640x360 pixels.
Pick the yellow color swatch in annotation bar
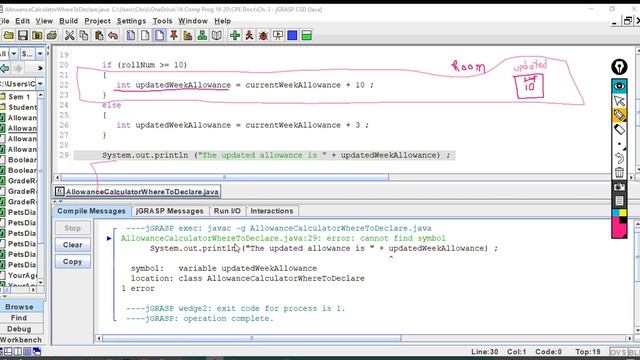click(623, 213)
